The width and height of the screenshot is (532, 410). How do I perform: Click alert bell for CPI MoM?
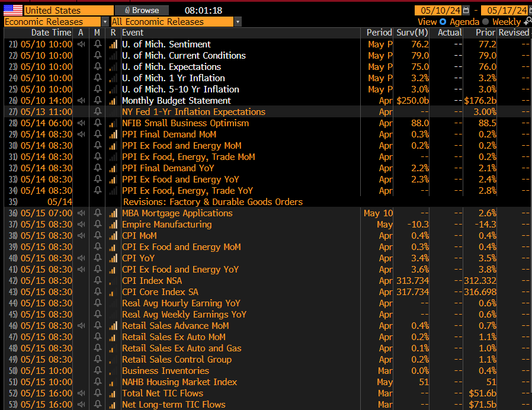pos(98,236)
